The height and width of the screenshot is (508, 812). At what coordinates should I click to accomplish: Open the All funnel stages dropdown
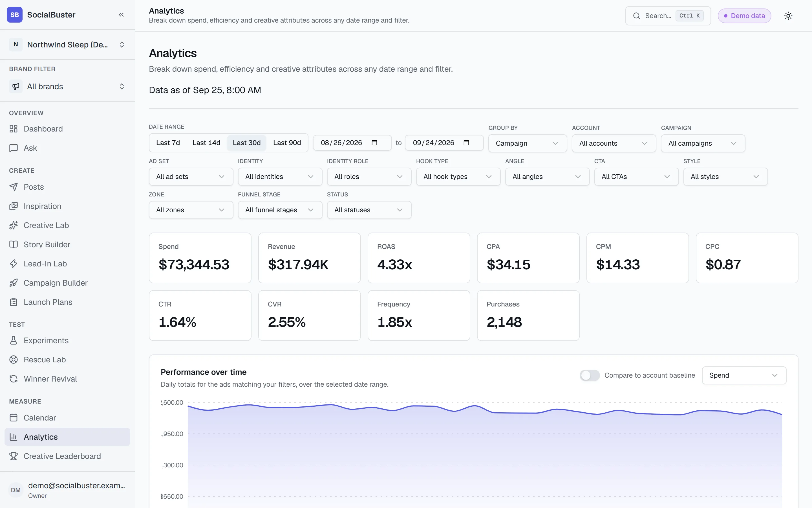280,210
